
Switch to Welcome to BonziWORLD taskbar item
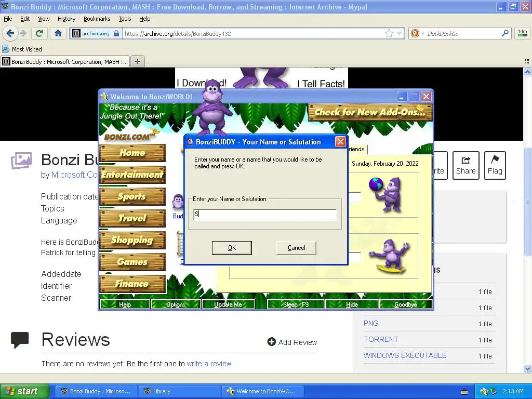262,391
